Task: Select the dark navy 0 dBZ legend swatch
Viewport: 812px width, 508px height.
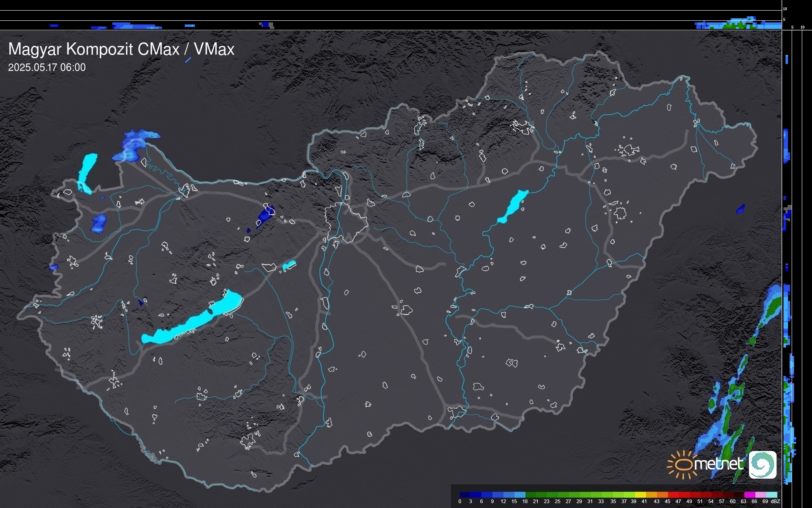Action: [465, 495]
